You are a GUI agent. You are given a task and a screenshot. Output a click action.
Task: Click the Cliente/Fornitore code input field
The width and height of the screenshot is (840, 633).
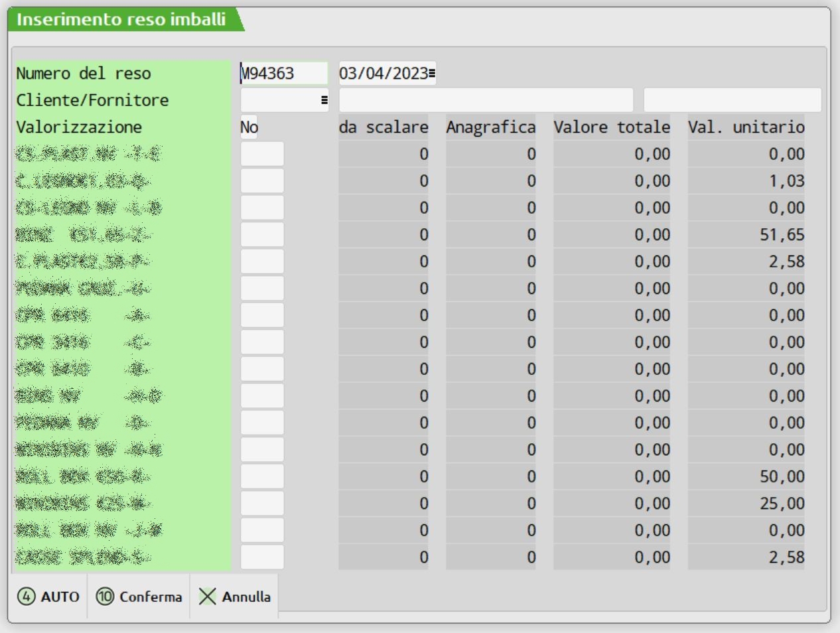click(x=279, y=100)
